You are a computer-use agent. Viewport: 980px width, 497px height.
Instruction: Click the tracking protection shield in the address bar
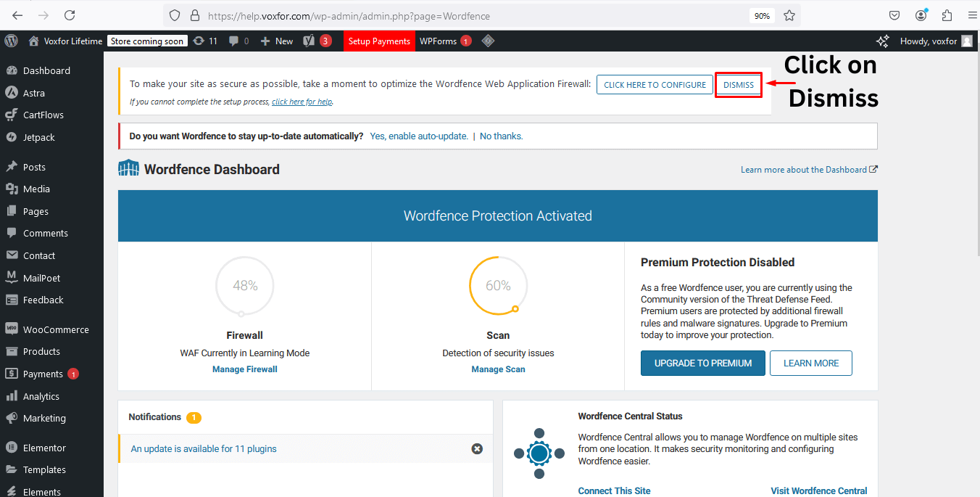174,15
